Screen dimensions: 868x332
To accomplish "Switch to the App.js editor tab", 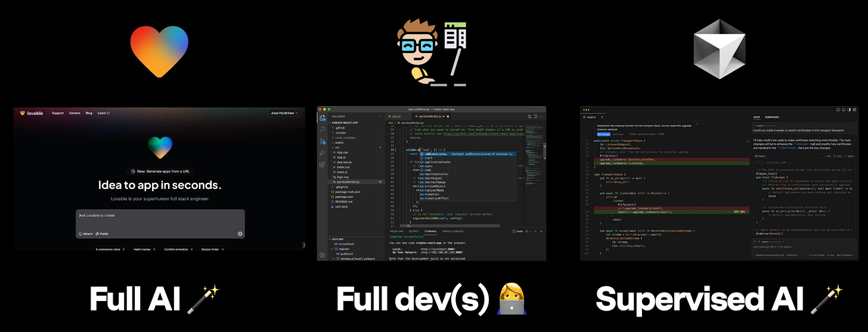I will [x=396, y=116].
